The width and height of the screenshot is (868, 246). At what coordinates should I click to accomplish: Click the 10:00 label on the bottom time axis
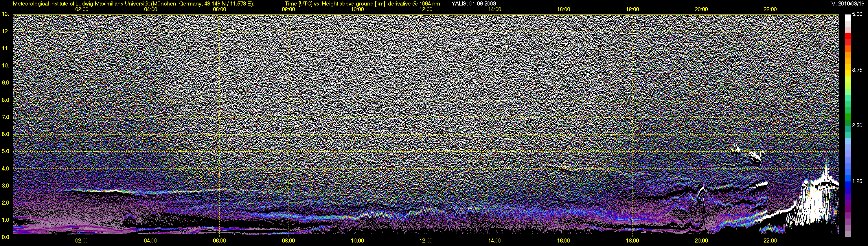pos(357,241)
